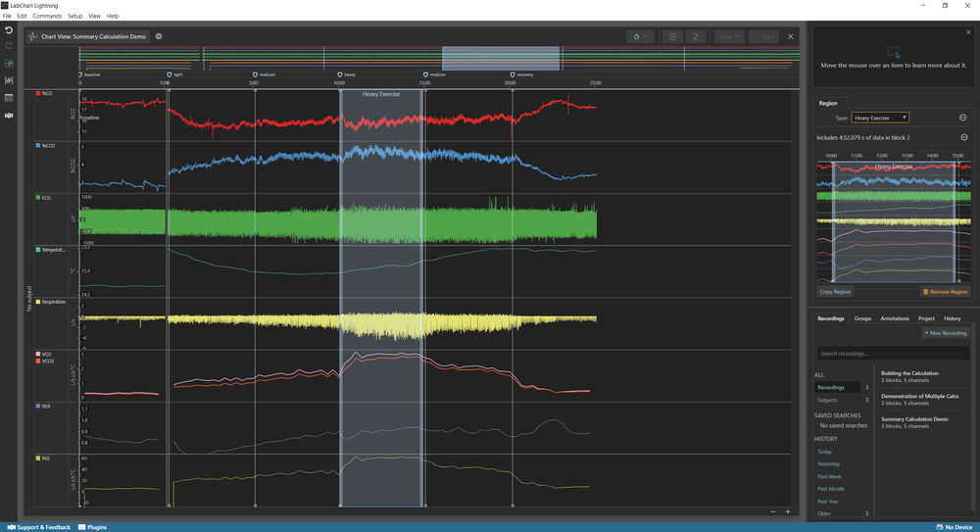Image resolution: width=980 pixels, height=532 pixels.
Task: Click the Start button in chart toolbar
Action: tap(763, 36)
